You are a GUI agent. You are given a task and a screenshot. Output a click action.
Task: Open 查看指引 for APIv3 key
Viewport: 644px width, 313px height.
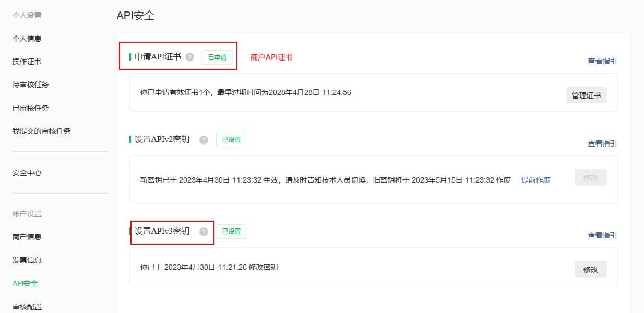coord(602,235)
